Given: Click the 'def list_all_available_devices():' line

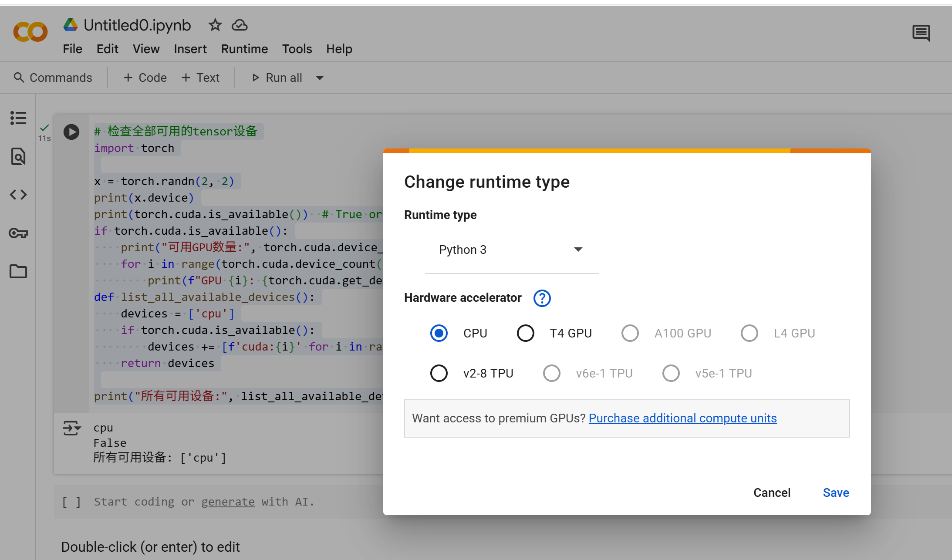Looking at the screenshot, I should pos(204,297).
